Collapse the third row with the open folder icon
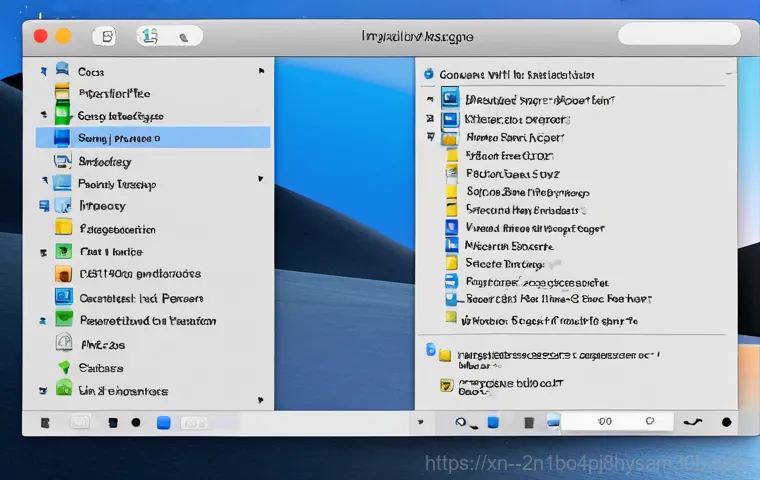This screenshot has width=760, height=480. 430,137
